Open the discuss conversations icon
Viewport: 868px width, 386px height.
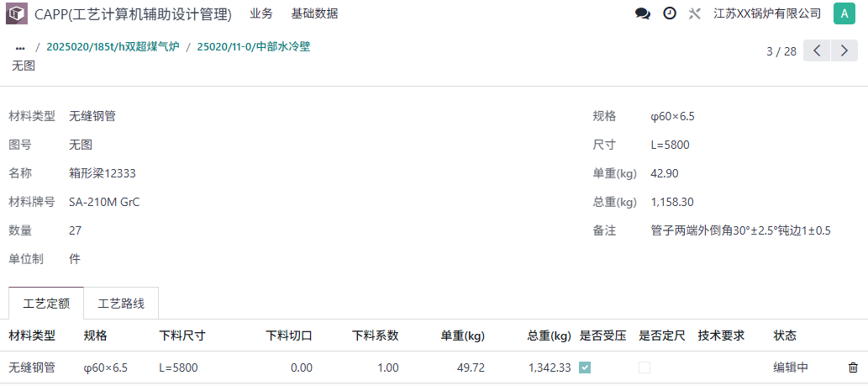coord(643,13)
